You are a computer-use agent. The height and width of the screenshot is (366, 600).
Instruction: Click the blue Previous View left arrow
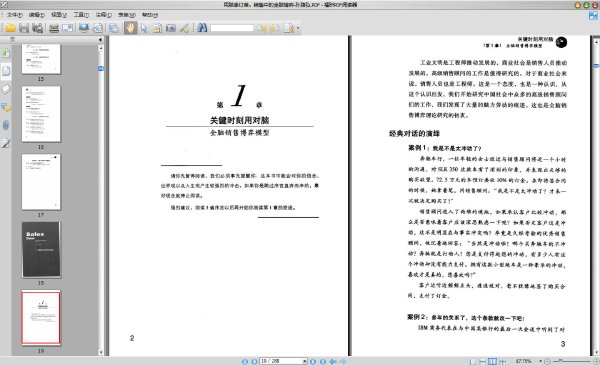[x=333, y=361]
